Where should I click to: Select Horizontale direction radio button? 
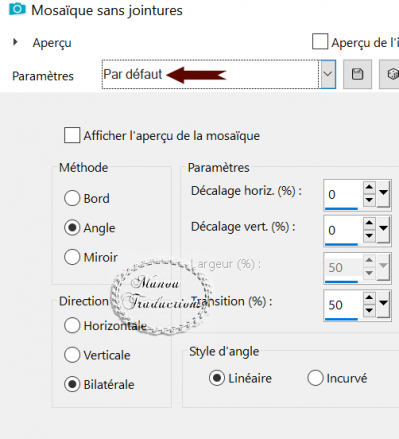72,325
